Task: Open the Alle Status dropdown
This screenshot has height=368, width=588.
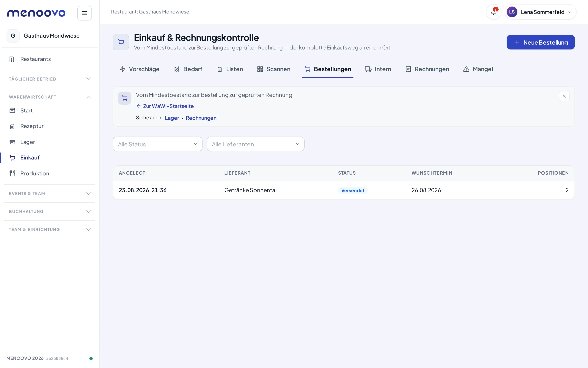Action: (x=157, y=144)
